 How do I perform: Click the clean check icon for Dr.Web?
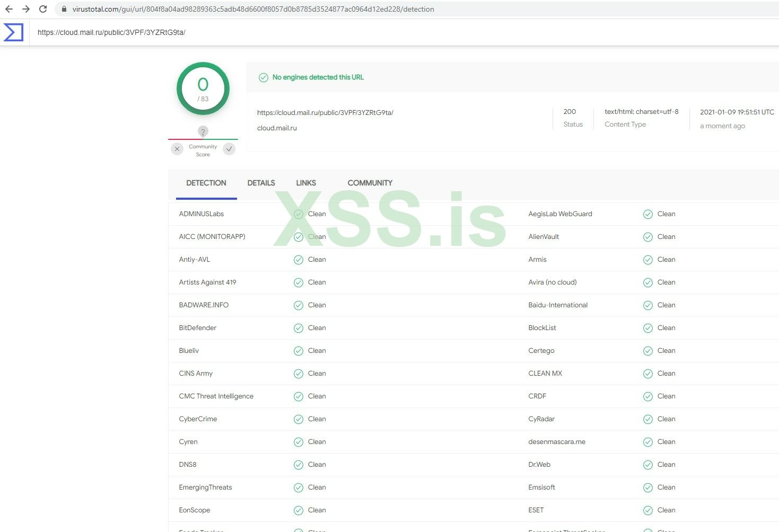click(x=648, y=465)
